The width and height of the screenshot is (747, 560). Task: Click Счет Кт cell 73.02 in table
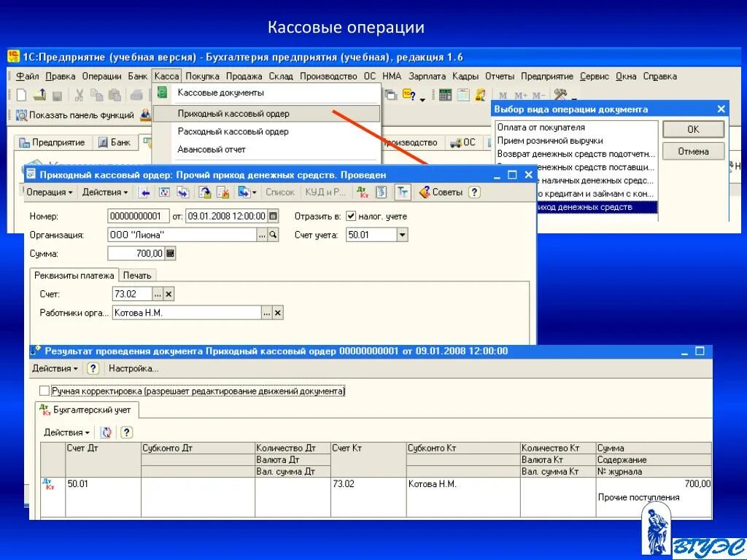tap(368, 497)
